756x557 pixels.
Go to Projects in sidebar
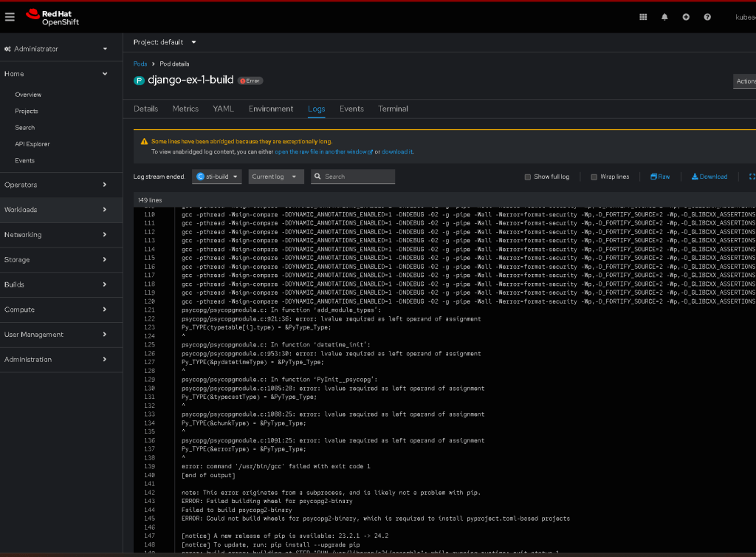(27, 111)
